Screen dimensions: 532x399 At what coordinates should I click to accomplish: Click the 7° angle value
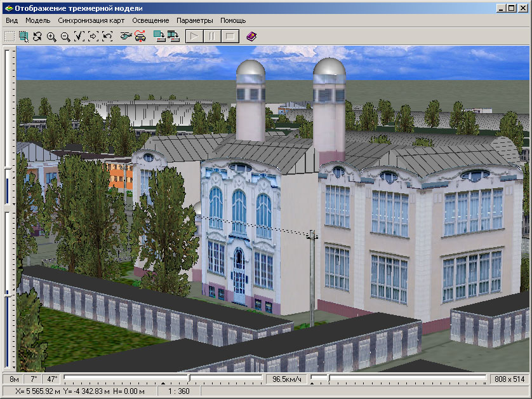(x=34, y=379)
